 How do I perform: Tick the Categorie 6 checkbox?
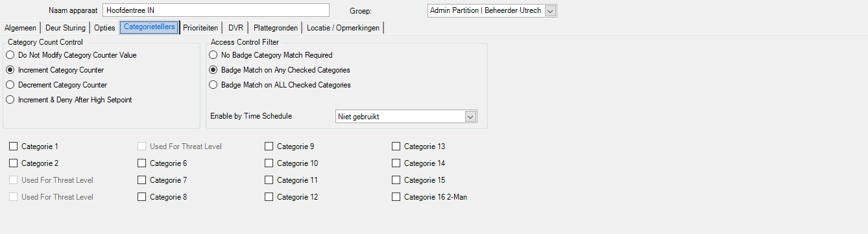(x=142, y=163)
